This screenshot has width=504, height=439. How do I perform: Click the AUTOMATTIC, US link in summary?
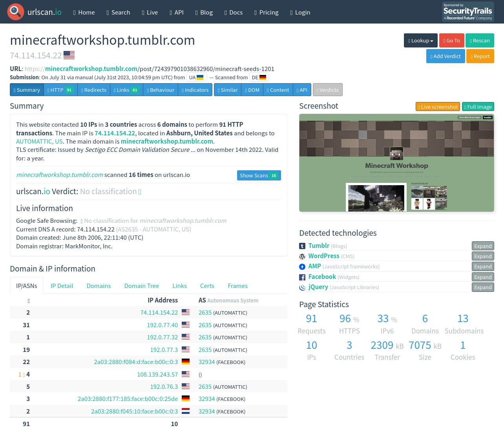(x=39, y=141)
